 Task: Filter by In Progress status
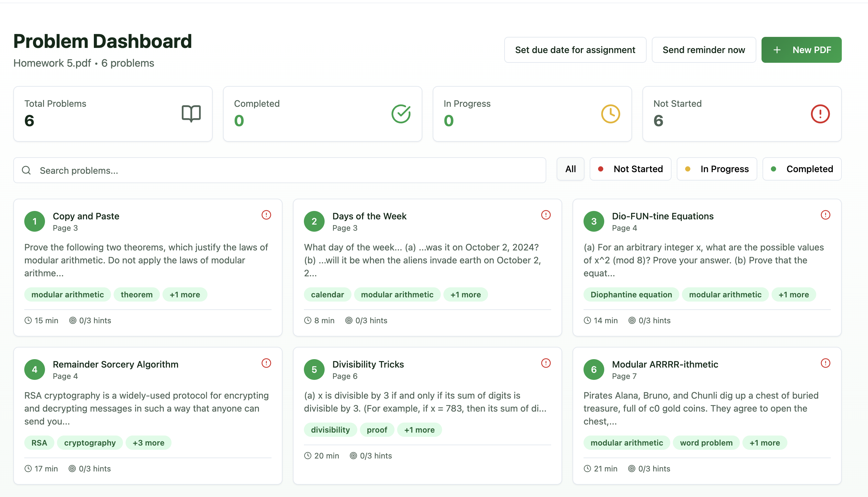click(717, 169)
